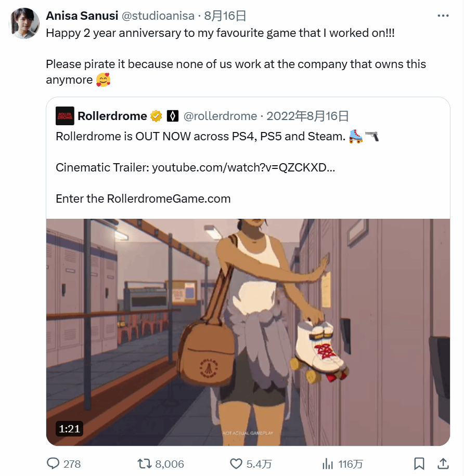Image resolution: width=464 pixels, height=476 pixels.
Task: Open the Rollerdrome logo avatar
Action: point(65,116)
